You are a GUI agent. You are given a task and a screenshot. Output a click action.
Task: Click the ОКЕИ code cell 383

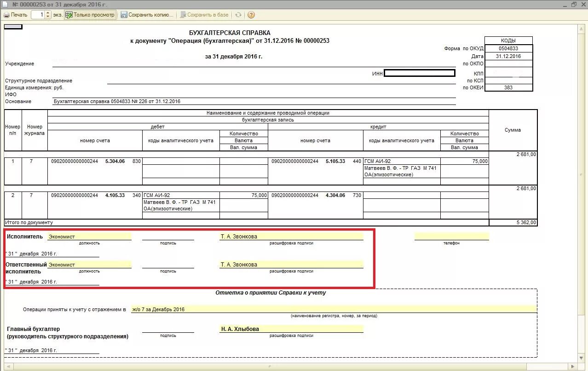(x=508, y=87)
